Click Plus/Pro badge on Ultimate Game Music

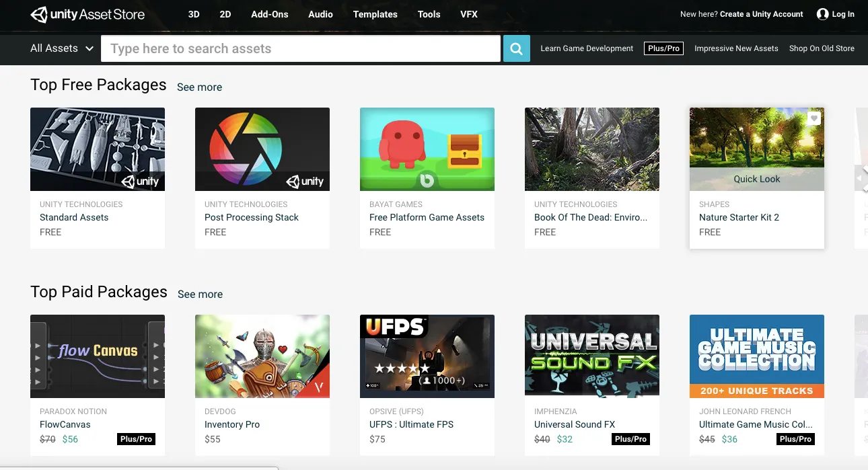pos(795,439)
